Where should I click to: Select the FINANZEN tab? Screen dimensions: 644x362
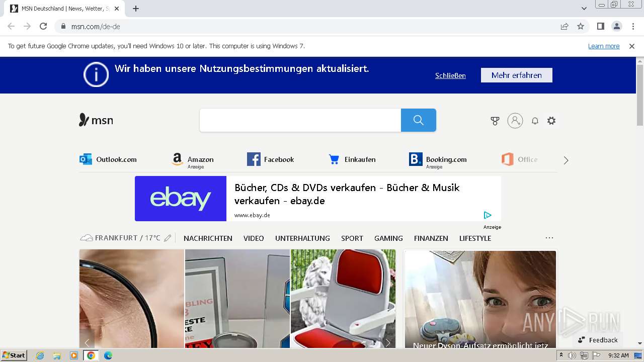tap(431, 238)
